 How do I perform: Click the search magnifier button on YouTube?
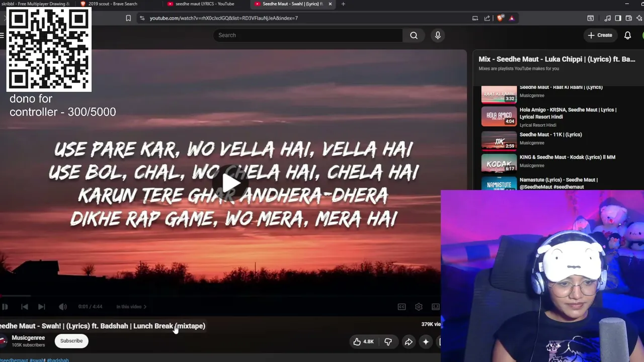414,35
